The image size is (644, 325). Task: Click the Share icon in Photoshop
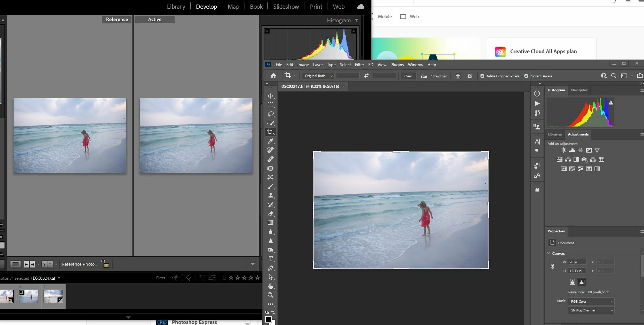tap(639, 76)
